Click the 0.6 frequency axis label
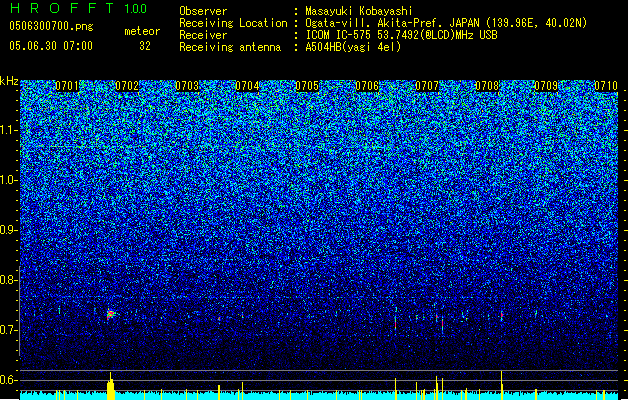The height and width of the screenshot is (400, 629). click(9, 380)
